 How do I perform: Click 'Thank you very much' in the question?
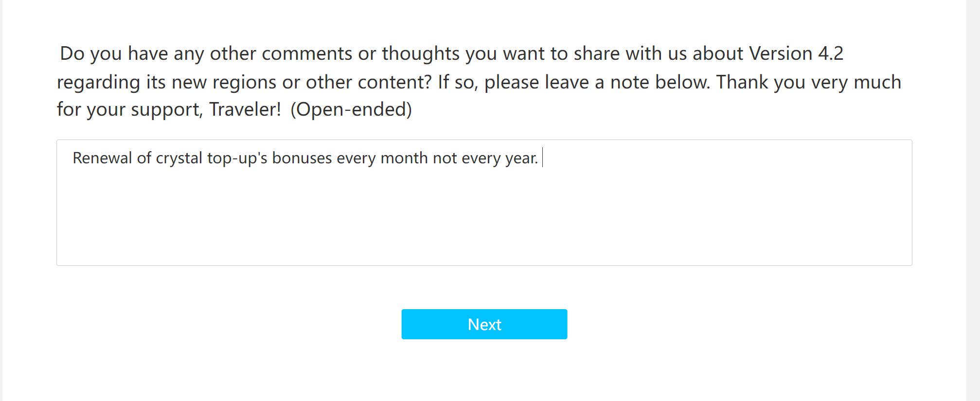click(x=808, y=82)
